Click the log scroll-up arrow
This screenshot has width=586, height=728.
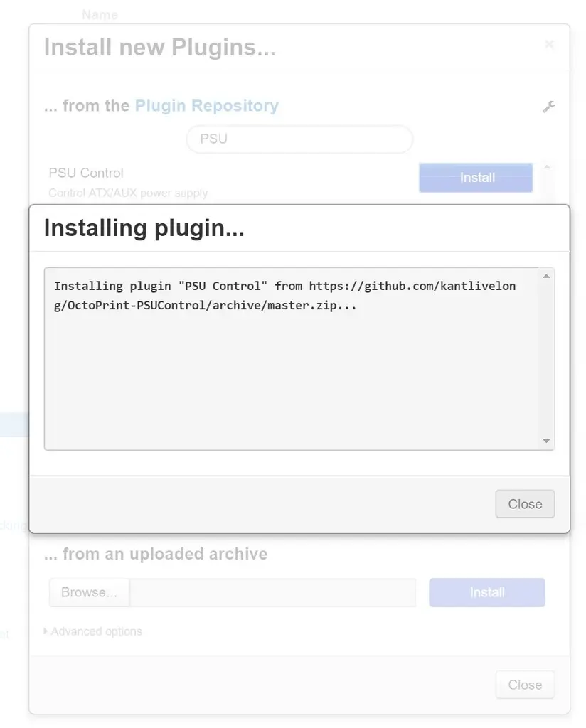[x=547, y=277]
